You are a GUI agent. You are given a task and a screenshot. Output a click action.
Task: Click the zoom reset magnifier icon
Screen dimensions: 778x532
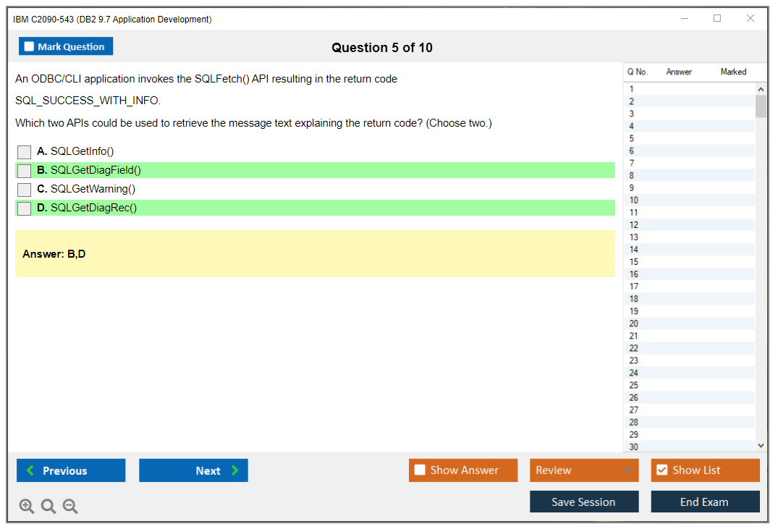pos(48,507)
